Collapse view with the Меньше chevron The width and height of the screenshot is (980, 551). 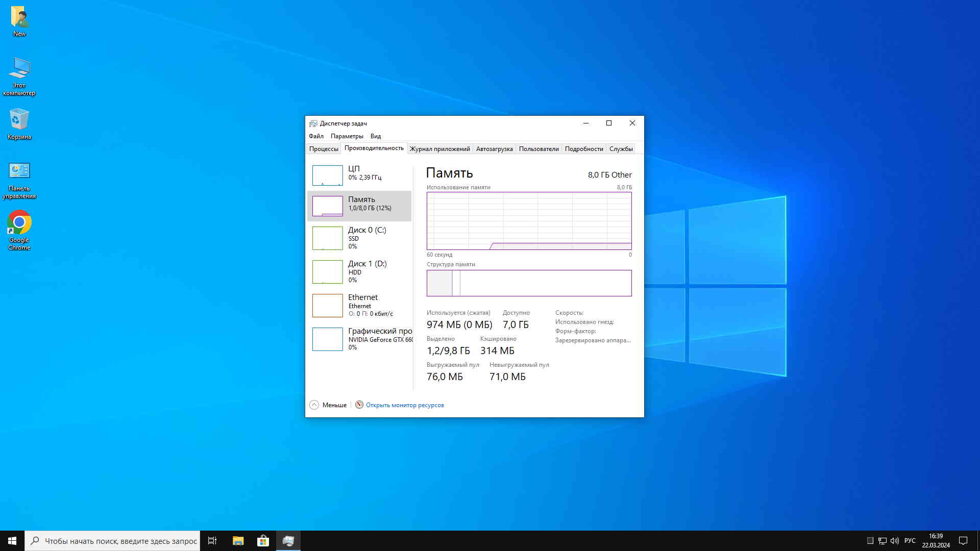tap(314, 405)
